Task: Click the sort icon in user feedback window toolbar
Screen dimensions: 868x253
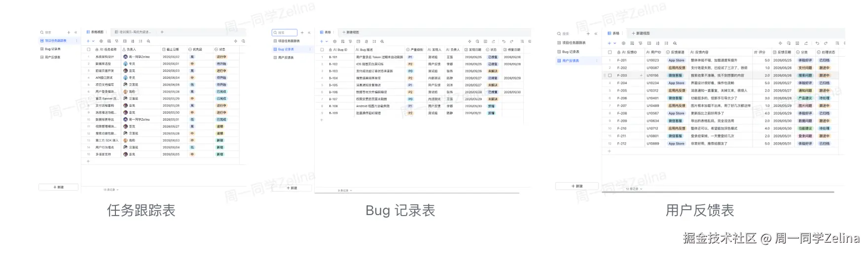Action: [x=658, y=43]
